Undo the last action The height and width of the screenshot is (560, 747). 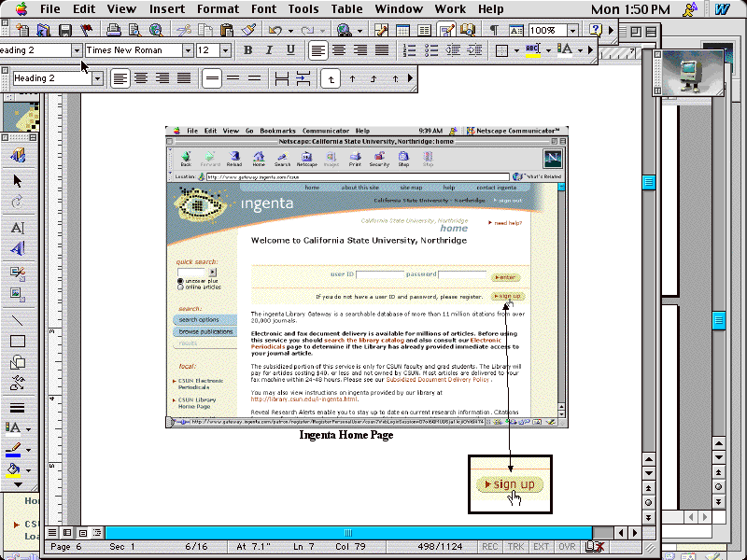[x=275, y=30]
